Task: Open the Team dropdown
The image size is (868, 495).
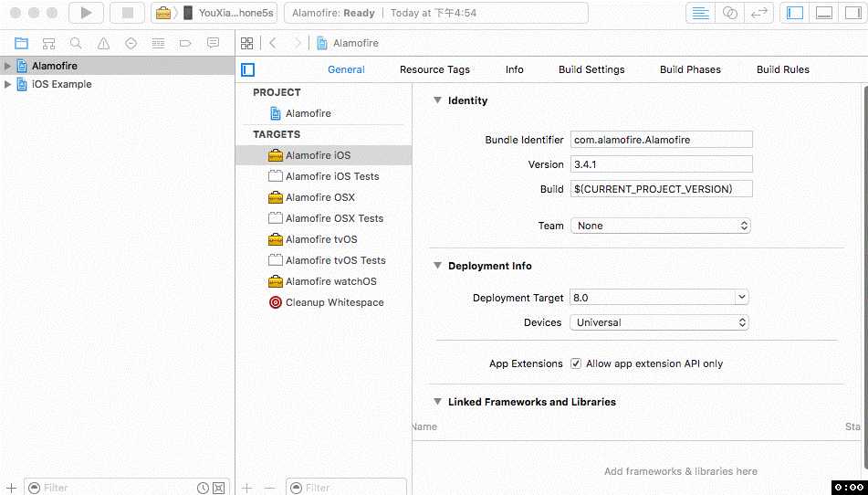Action: [661, 226]
